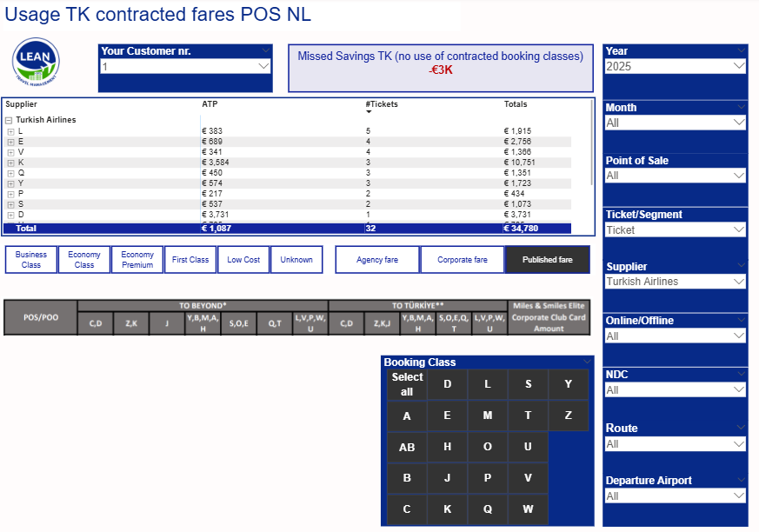
Task: Open the Route filter dropdown
Action: 676,443
